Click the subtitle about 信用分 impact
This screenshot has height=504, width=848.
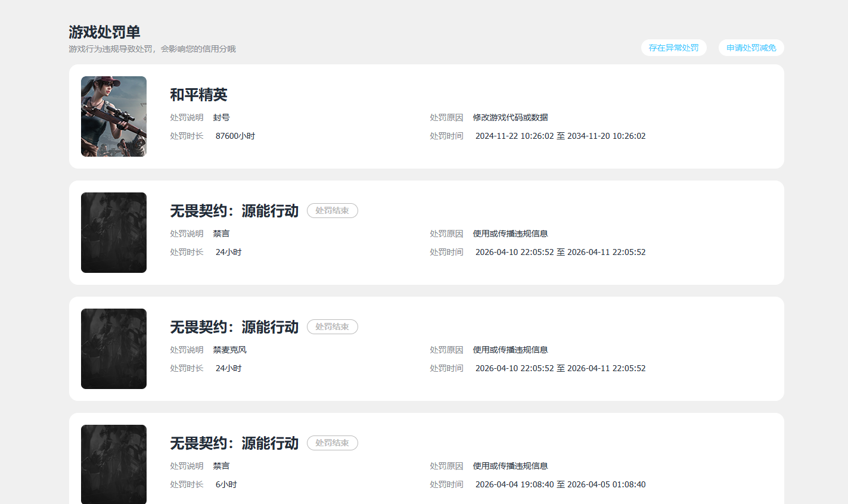pyautogui.click(x=152, y=49)
